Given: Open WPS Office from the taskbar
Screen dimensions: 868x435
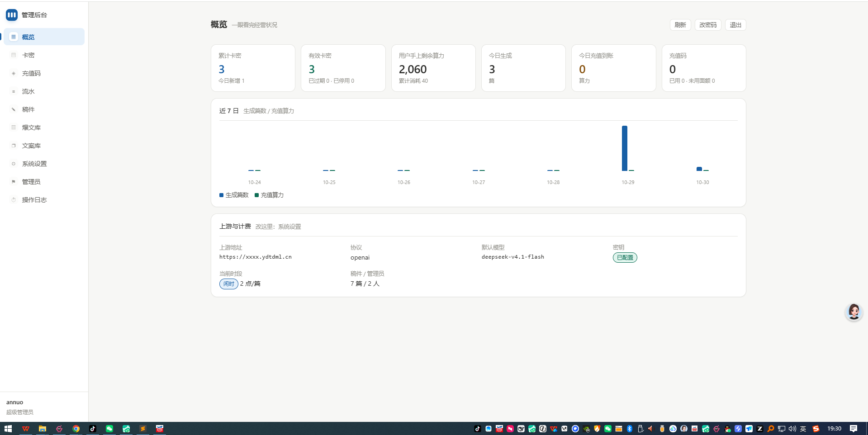Looking at the screenshot, I should pos(26,429).
